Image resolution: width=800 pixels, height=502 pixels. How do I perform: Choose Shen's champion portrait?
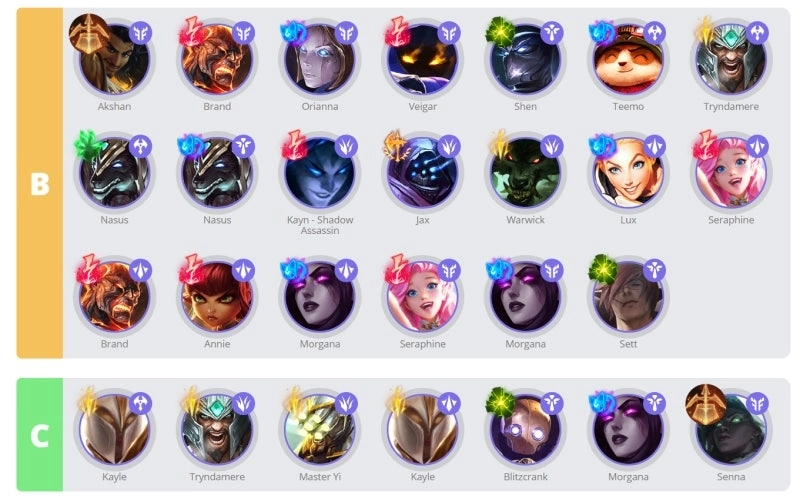526,60
